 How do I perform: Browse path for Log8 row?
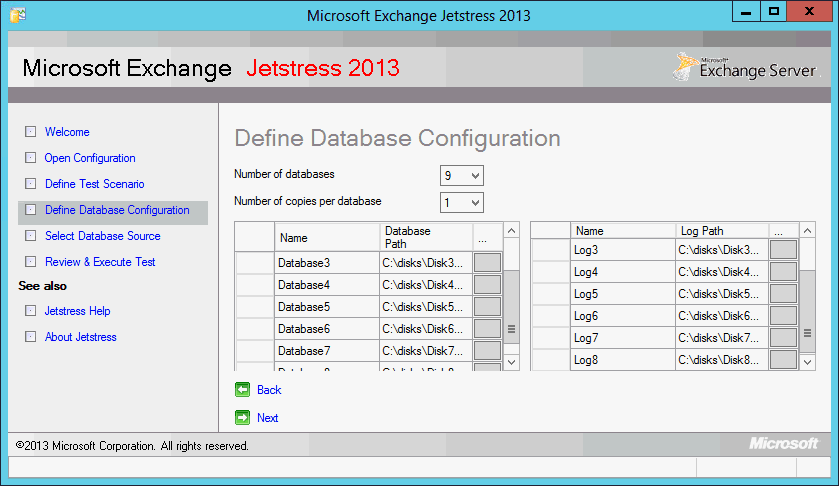783,359
